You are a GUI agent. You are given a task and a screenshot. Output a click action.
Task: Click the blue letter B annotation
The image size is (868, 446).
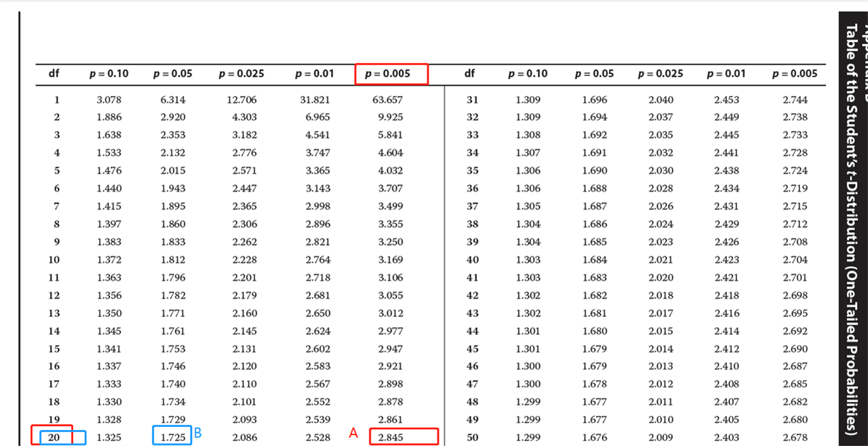198,433
